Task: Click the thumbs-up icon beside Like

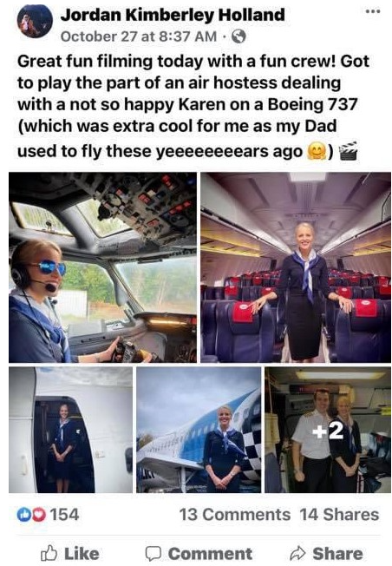Action: 49,553
